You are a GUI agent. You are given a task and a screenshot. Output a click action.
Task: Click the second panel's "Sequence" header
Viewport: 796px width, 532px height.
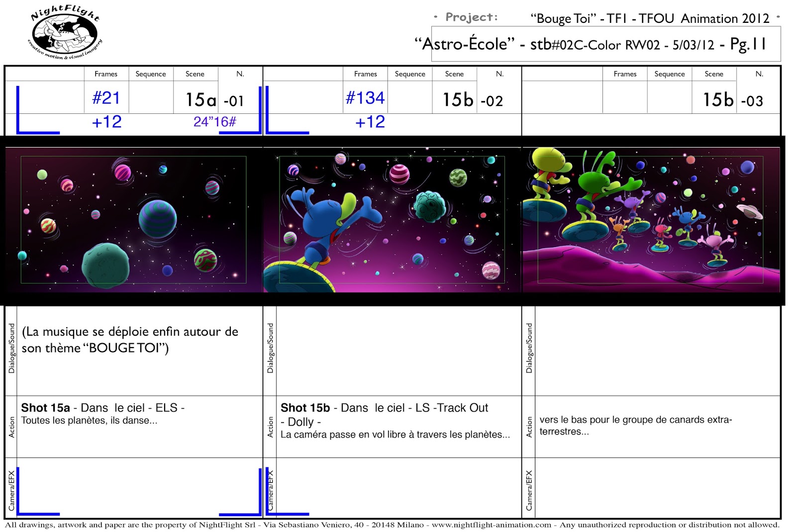(x=410, y=74)
